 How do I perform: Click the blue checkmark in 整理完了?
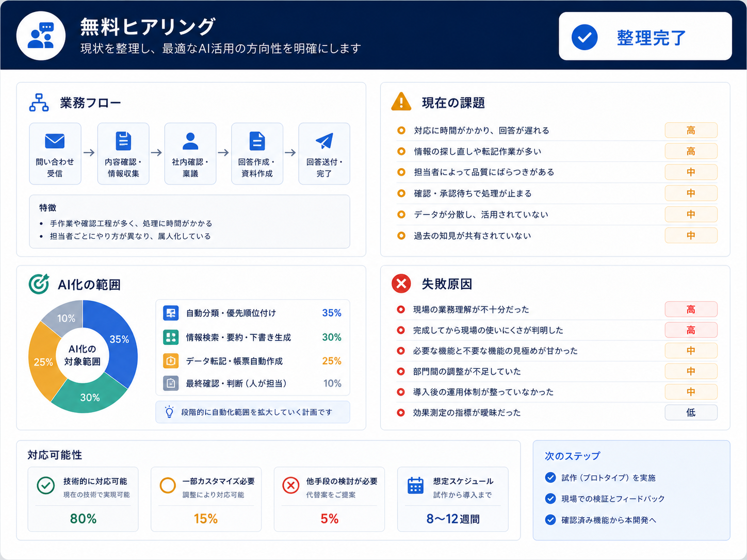(x=584, y=37)
